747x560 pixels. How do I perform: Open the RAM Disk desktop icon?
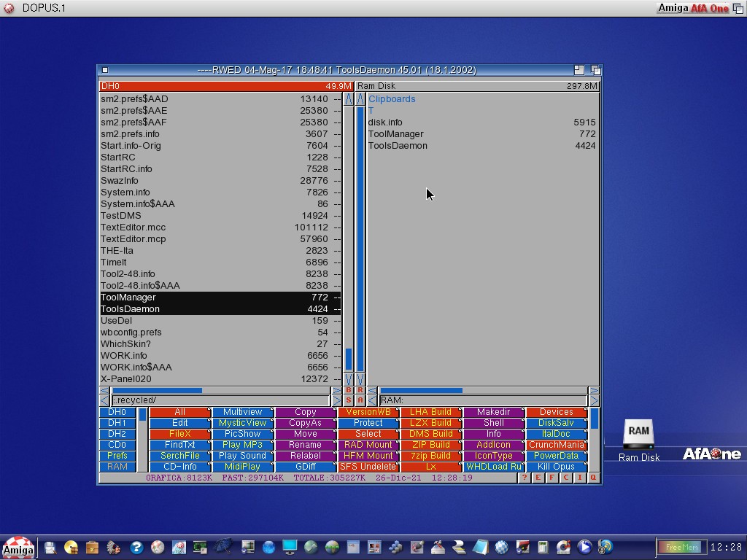click(x=638, y=435)
